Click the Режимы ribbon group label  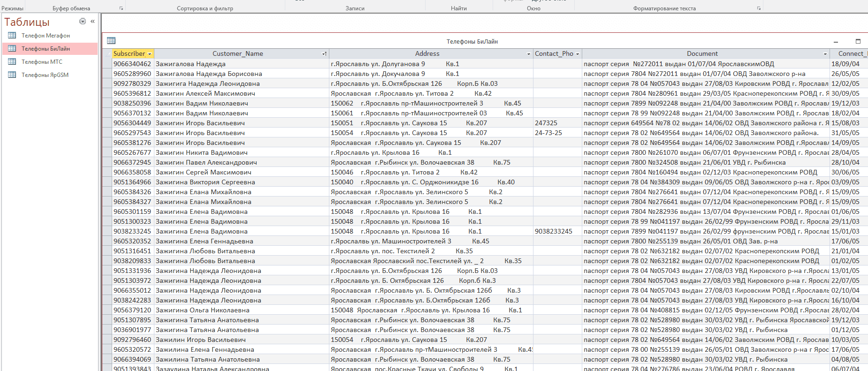pos(12,8)
